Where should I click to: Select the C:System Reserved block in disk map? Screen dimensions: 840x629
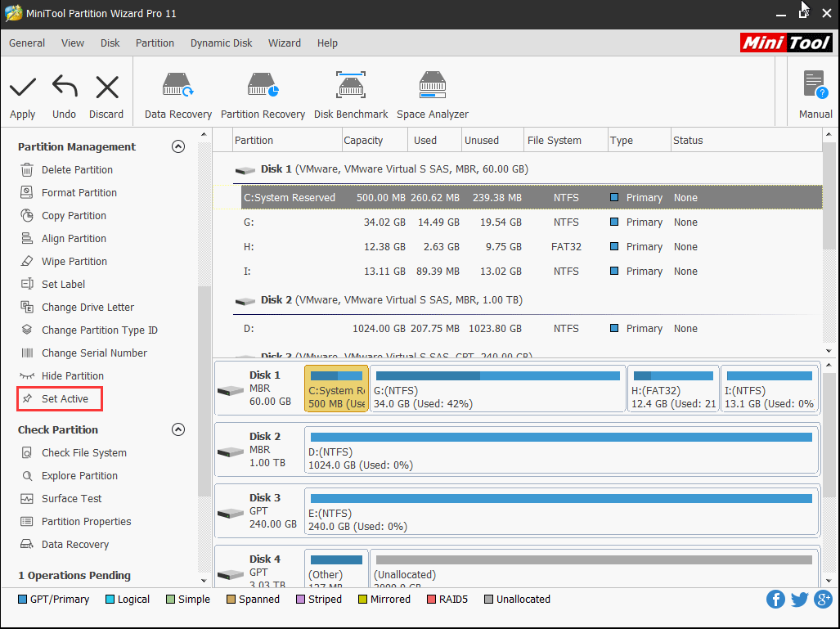pyautogui.click(x=336, y=389)
